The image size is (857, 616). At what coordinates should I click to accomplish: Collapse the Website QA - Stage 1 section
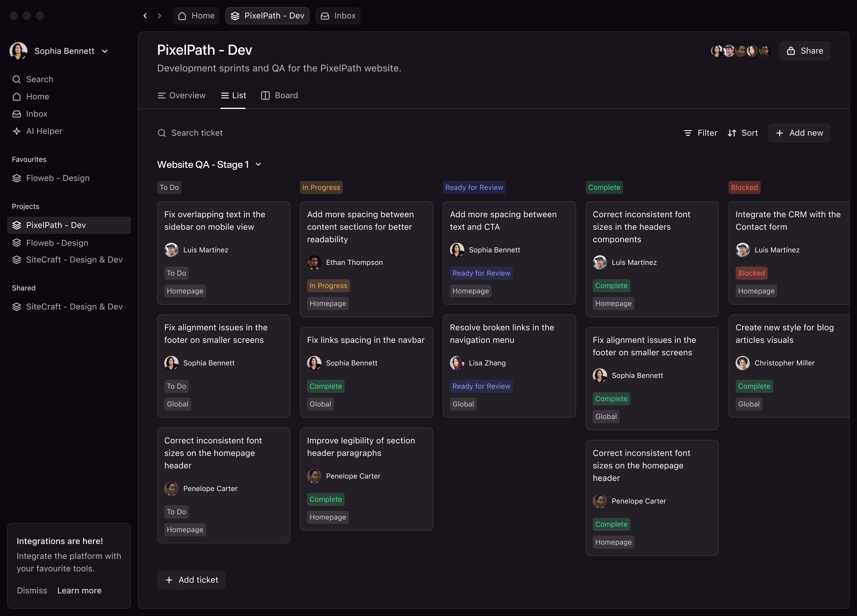(259, 164)
